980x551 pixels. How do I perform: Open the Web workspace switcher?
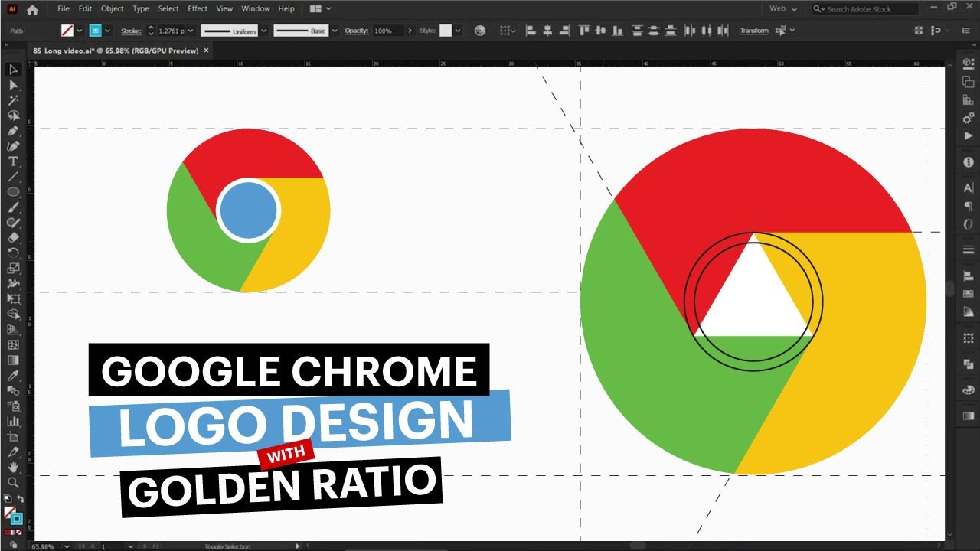782,8
